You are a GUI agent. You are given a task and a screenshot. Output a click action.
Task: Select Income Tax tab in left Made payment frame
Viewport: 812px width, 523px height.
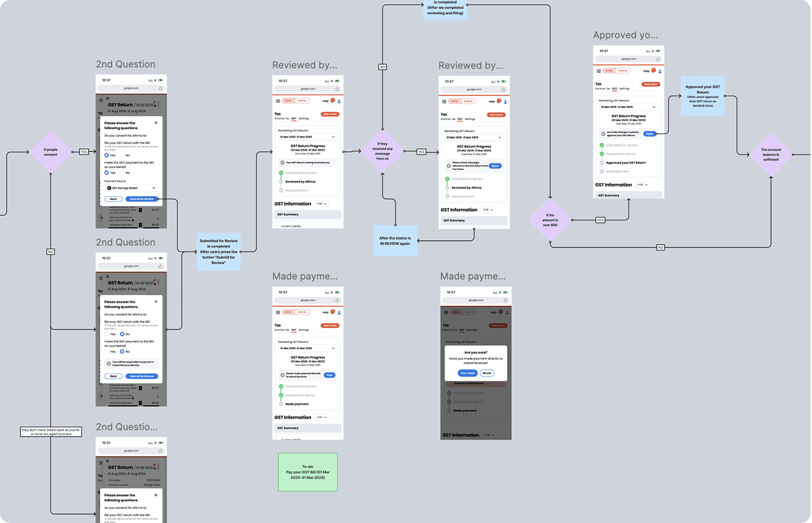(282, 330)
